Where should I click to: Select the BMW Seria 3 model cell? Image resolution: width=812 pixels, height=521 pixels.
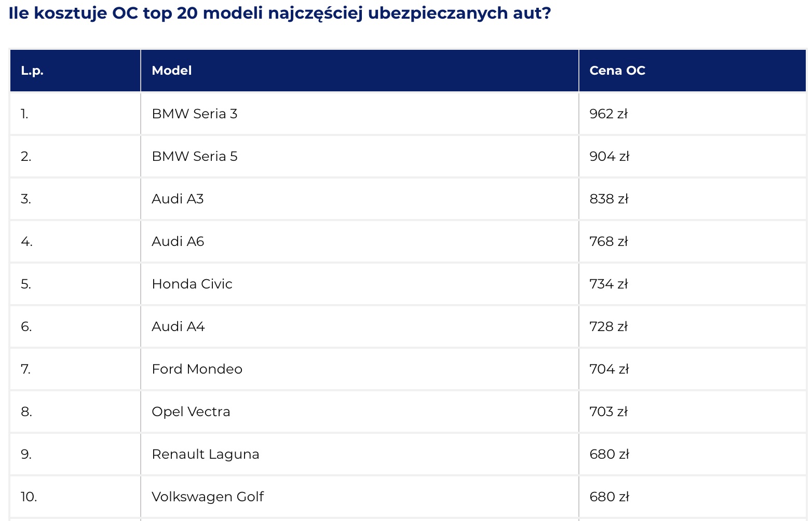tap(359, 114)
